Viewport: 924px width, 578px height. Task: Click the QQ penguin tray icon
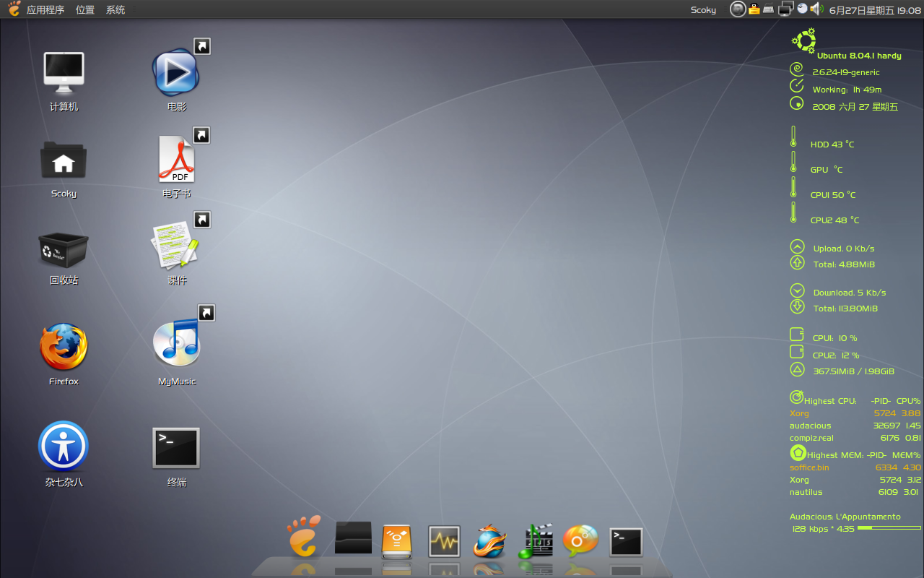pos(754,9)
